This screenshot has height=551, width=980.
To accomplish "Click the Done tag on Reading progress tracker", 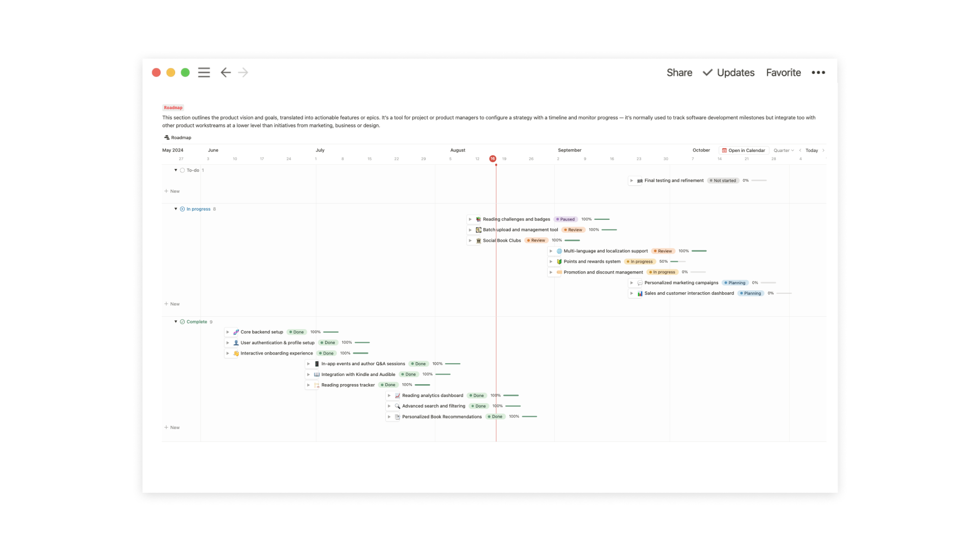I will coord(388,385).
